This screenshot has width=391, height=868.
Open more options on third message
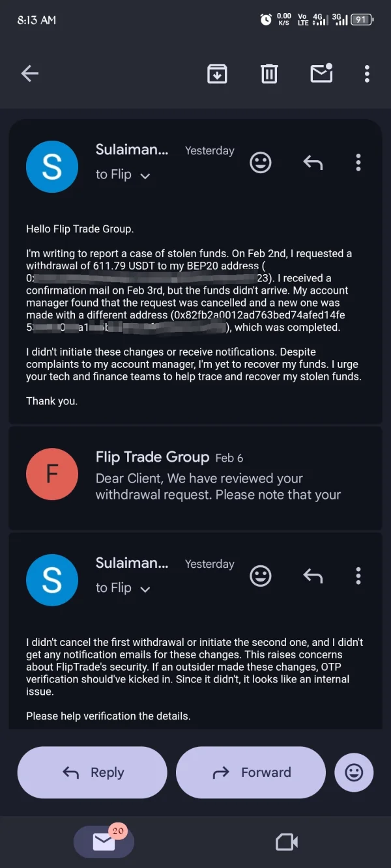[358, 576]
